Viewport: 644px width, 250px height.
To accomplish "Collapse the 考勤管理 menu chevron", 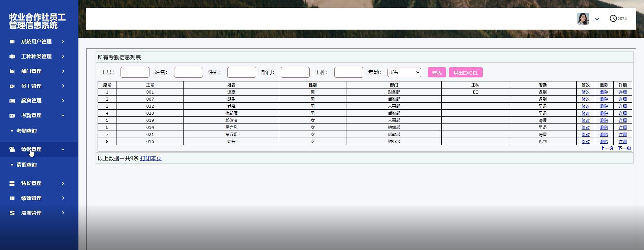I will 63,115.
